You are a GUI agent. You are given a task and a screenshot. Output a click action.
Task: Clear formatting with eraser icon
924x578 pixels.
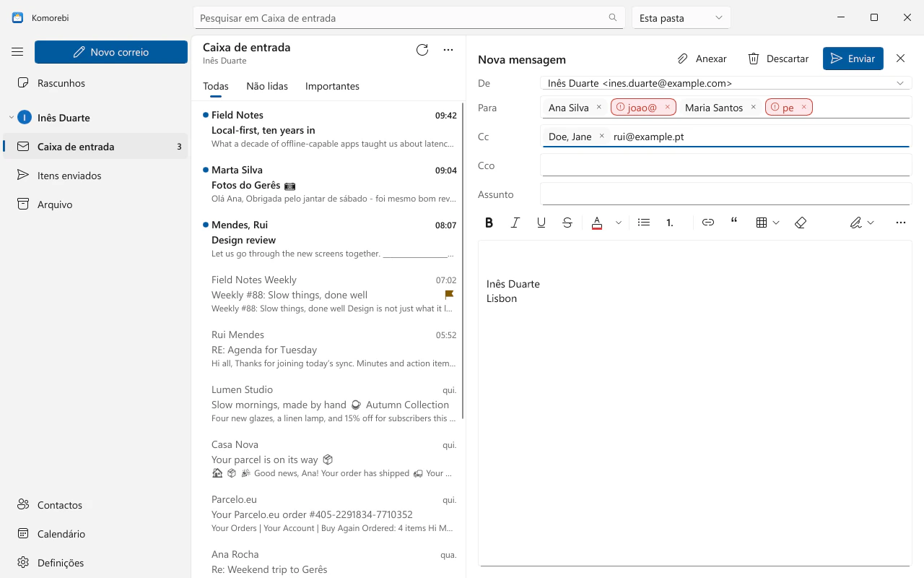800,223
